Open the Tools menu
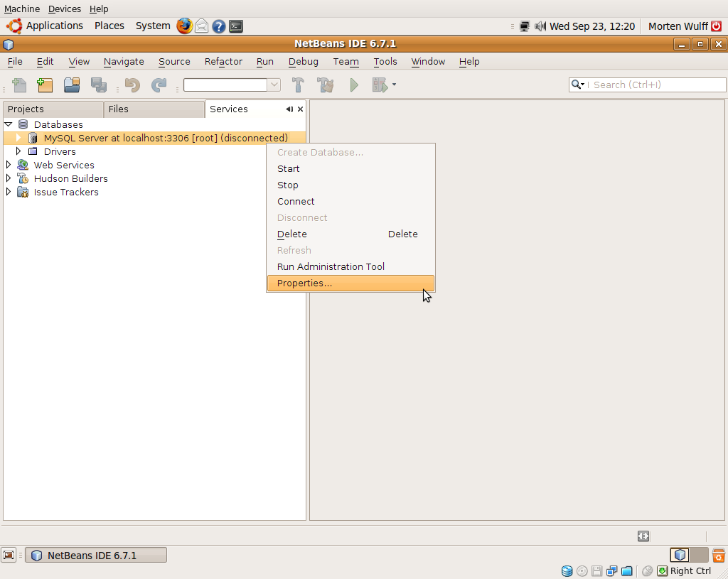Viewport: 728px width, 579px height. [x=385, y=61]
